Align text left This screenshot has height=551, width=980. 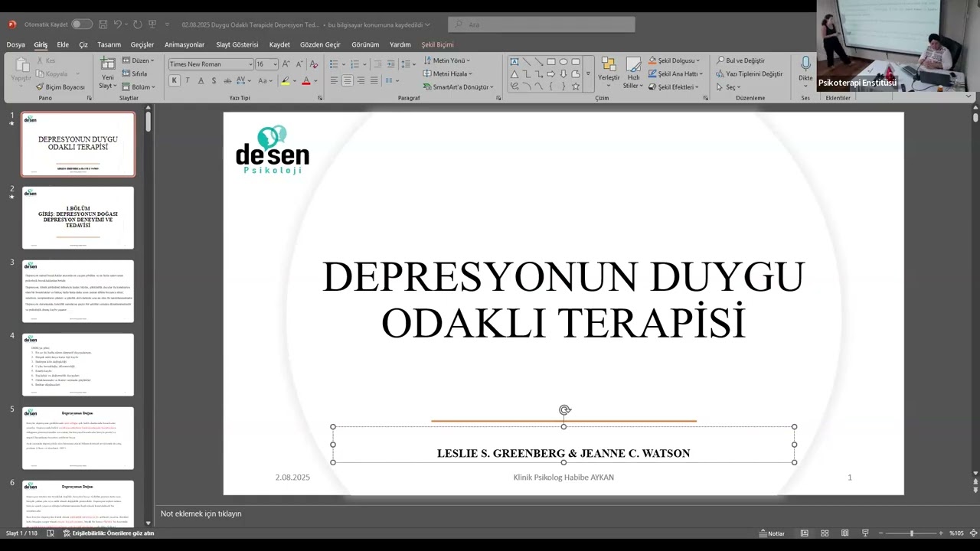pos(334,80)
